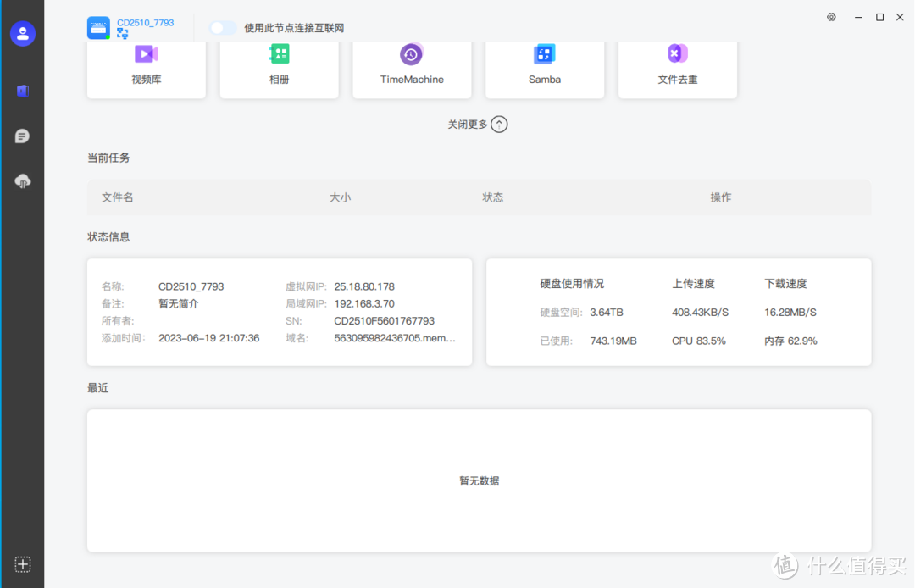Screen dimensions: 915x588
Task: Click the 状态 column header
Action: click(x=492, y=197)
